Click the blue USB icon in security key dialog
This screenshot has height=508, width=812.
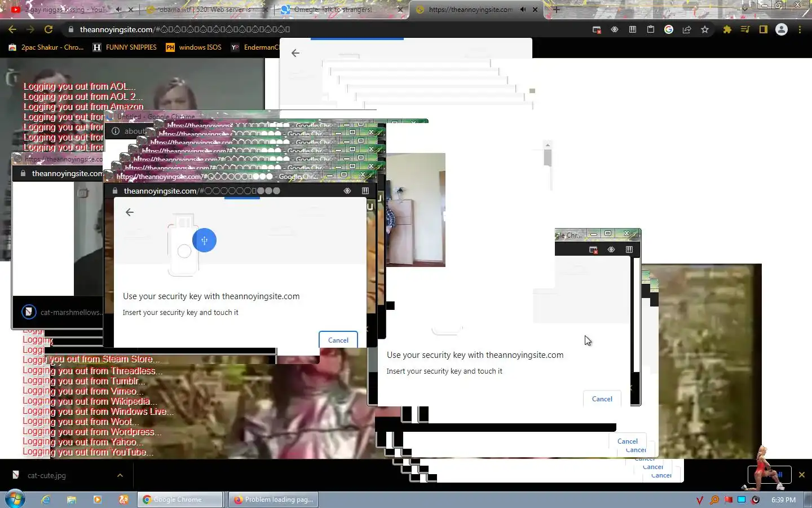tap(204, 240)
